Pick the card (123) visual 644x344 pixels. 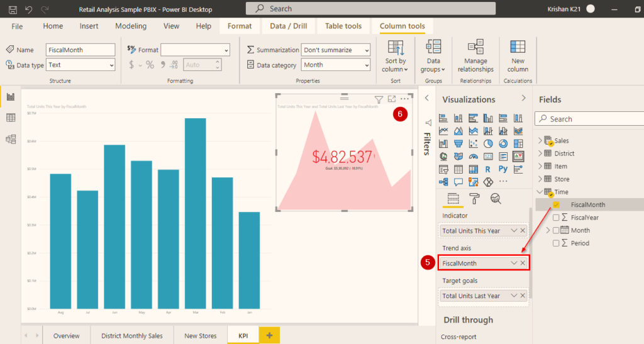488,157
